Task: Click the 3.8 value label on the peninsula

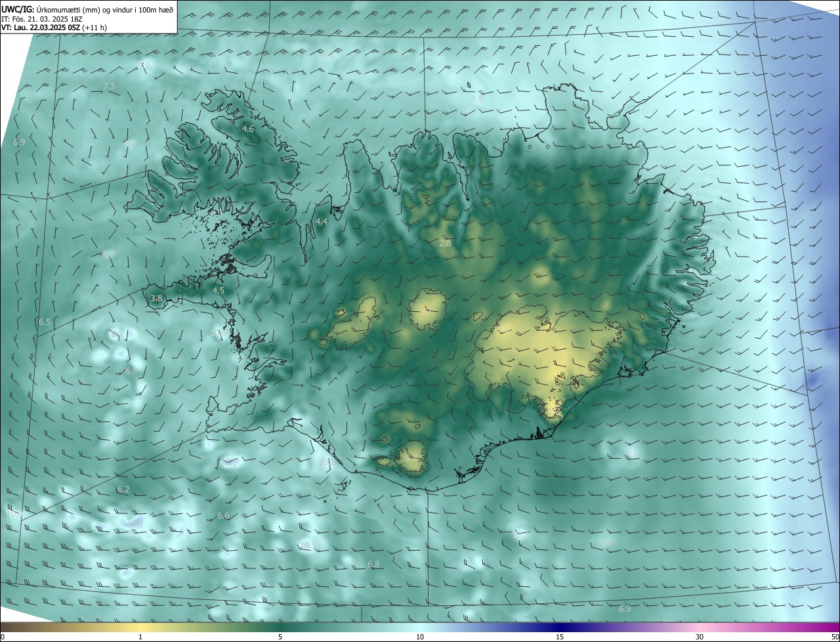Action: click(x=156, y=298)
